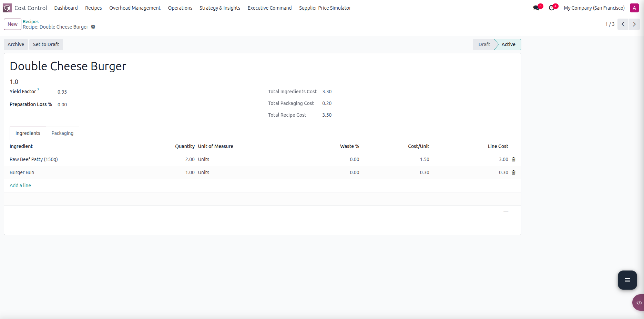The height and width of the screenshot is (319, 644).
Task: Click the Archive button
Action: (16, 44)
